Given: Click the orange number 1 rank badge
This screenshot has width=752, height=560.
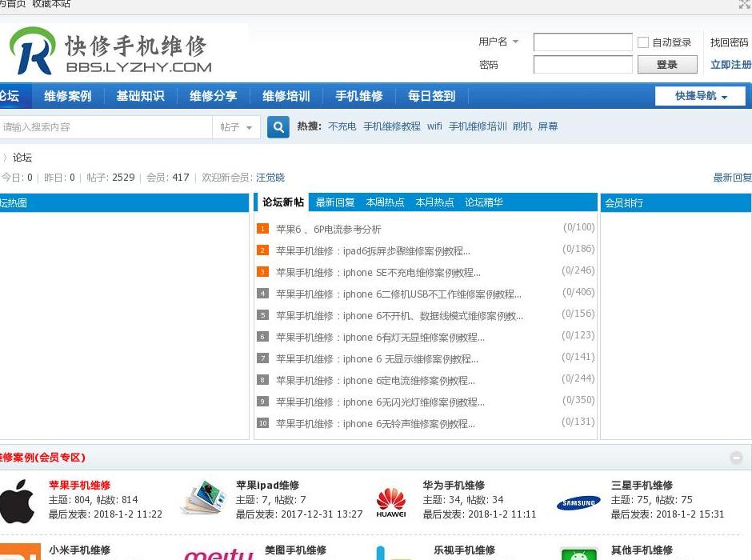Looking at the screenshot, I should pyautogui.click(x=262, y=229).
